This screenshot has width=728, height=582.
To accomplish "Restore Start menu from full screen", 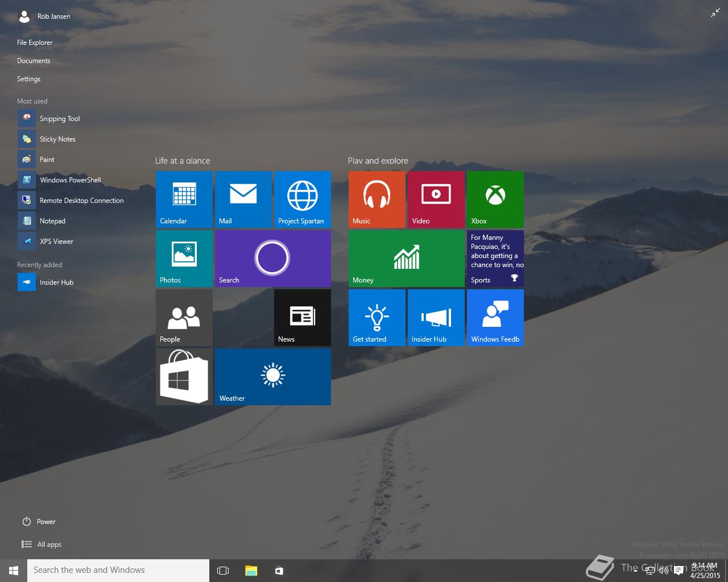I will [715, 13].
